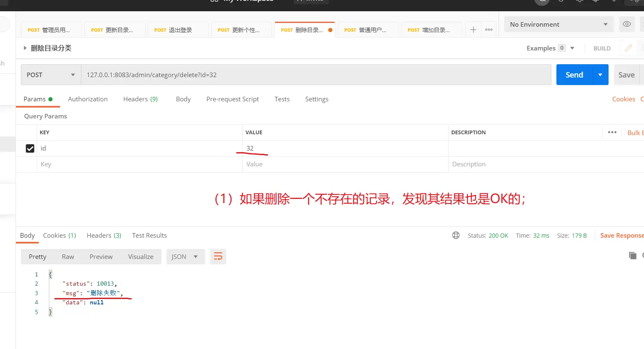Expand the 删除目录分类 request details triangle
This screenshot has height=349, width=644.
(x=25, y=48)
